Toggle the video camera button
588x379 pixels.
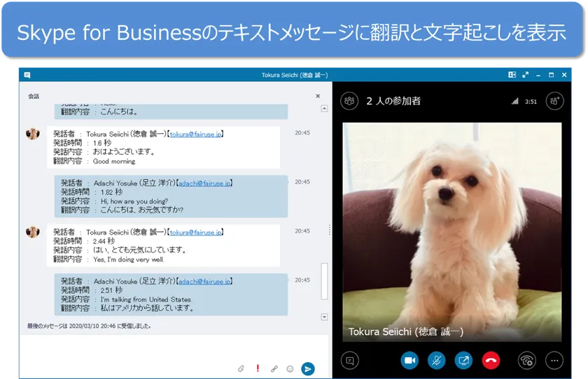click(409, 361)
